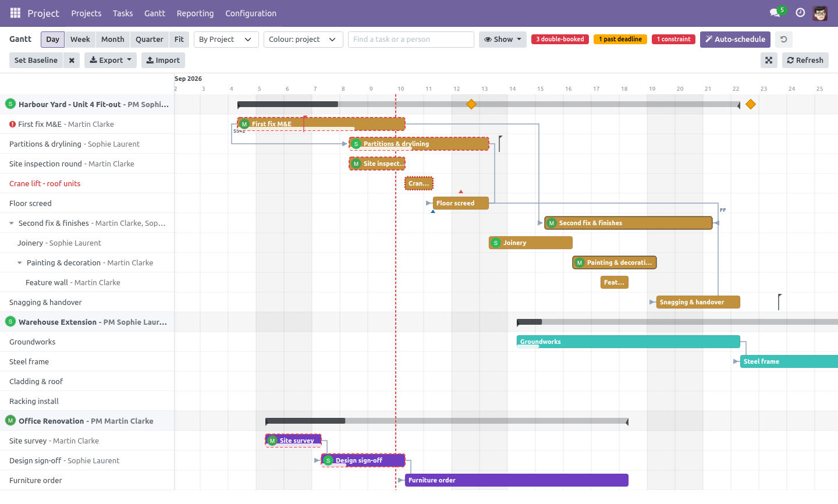The width and height of the screenshot is (838, 504).
Task: Open the Export dropdown
Action: 111,60
